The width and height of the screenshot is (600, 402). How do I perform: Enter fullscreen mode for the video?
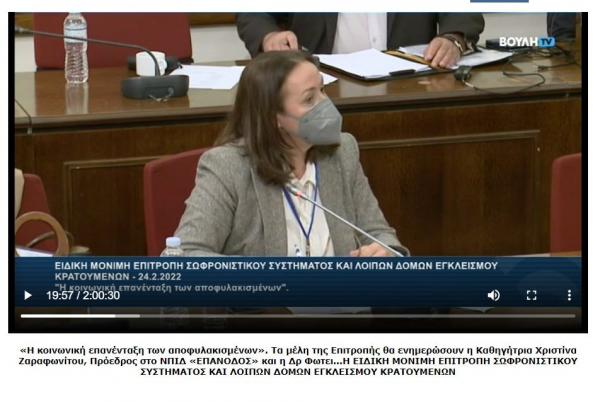(x=532, y=295)
